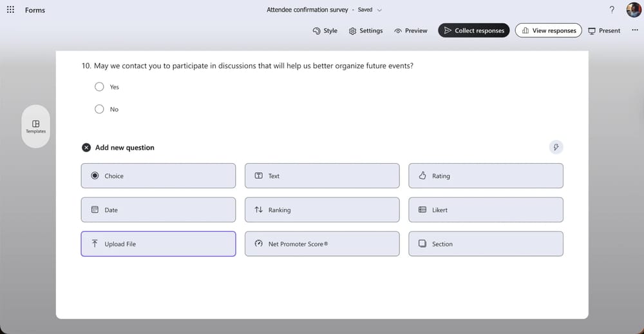
Task: Expand the Saved status dropdown chevron
Action: click(379, 10)
